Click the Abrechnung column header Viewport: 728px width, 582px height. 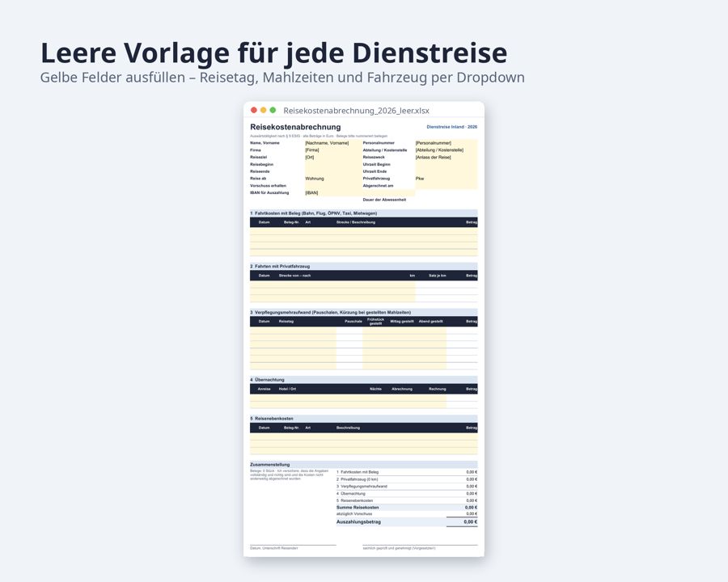point(402,389)
